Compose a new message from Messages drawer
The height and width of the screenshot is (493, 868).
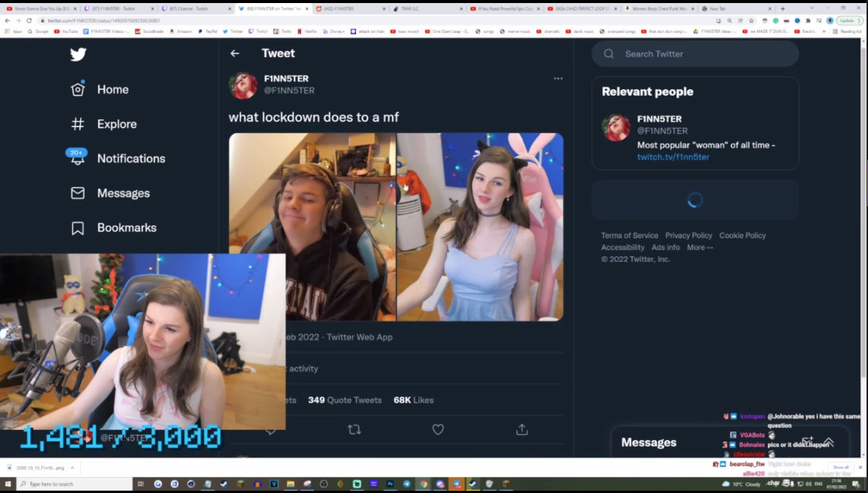click(807, 441)
